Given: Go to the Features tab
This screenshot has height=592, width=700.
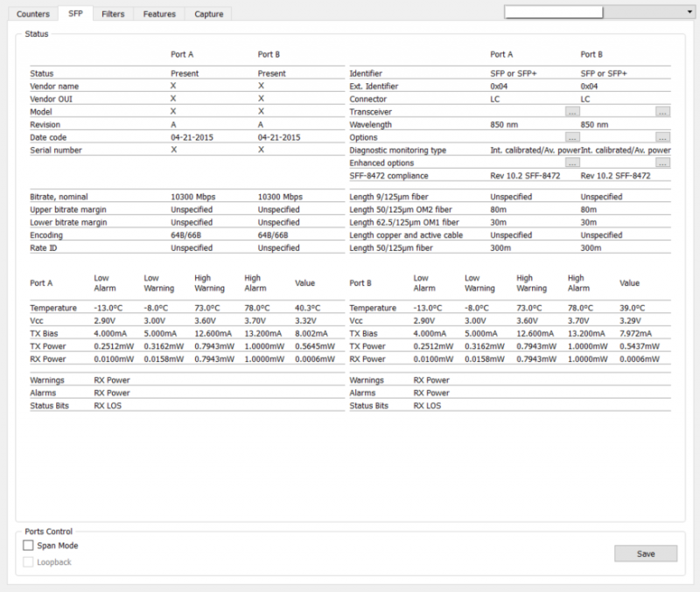Looking at the screenshot, I should pyautogui.click(x=160, y=14).
